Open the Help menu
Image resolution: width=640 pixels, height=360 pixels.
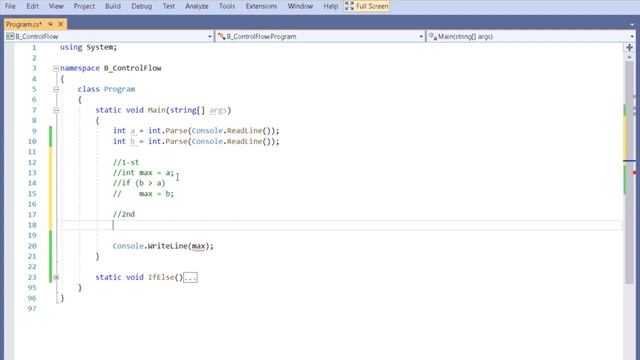[331, 6]
